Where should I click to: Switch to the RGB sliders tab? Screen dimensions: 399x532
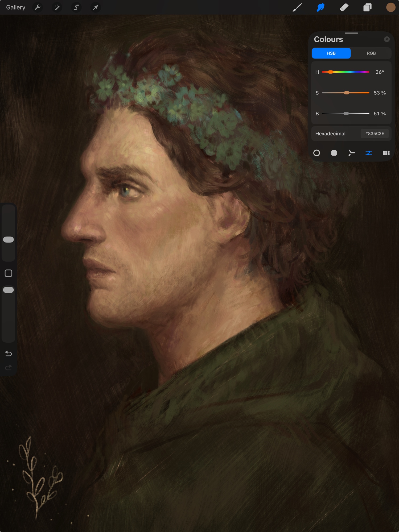point(371,53)
